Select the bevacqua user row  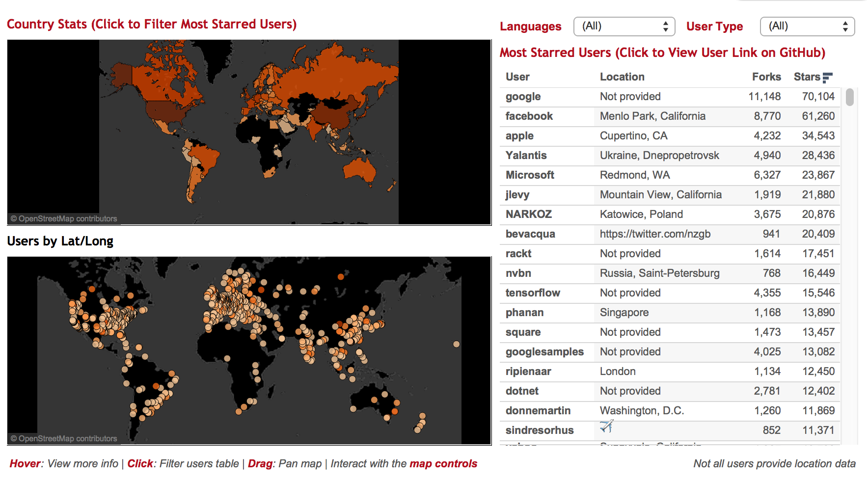tap(670, 234)
